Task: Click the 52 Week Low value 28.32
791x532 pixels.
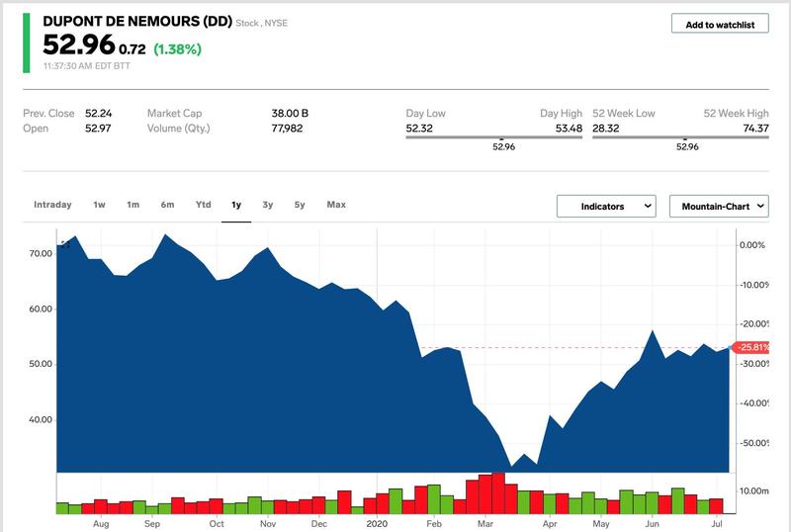Action: (x=605, y=129)
